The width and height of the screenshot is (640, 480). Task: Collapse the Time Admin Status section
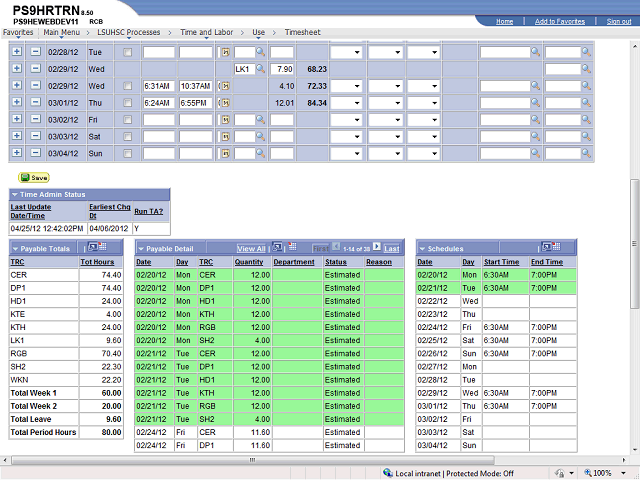pyautogui.click(x=15, y=195)
